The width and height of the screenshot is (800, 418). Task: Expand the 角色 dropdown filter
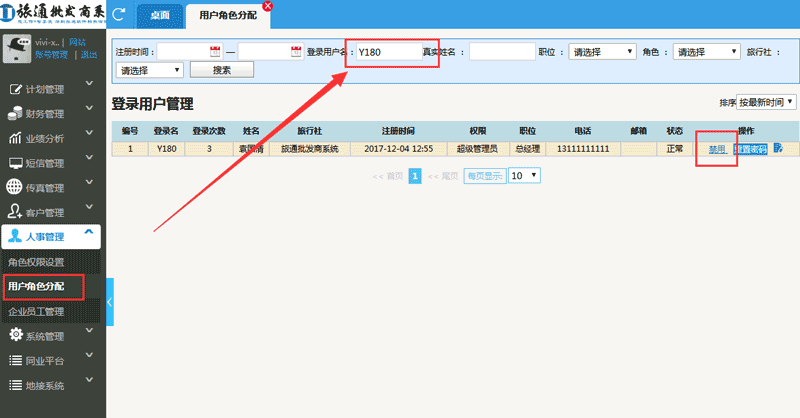click(706, 51)
